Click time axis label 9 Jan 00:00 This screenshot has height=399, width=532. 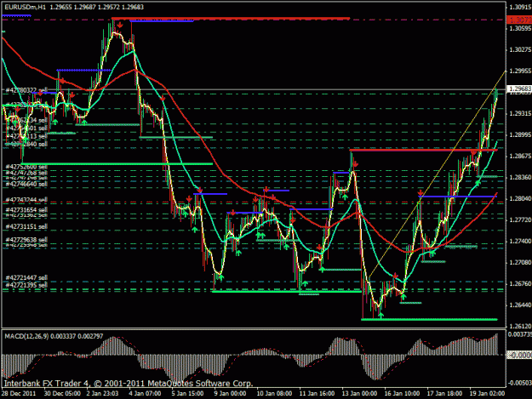point(230,394)
